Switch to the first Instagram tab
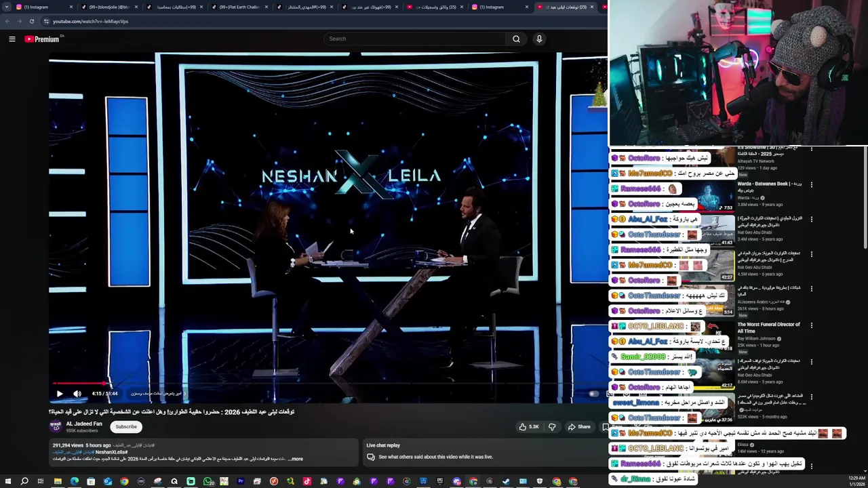 tap(42, 7)
